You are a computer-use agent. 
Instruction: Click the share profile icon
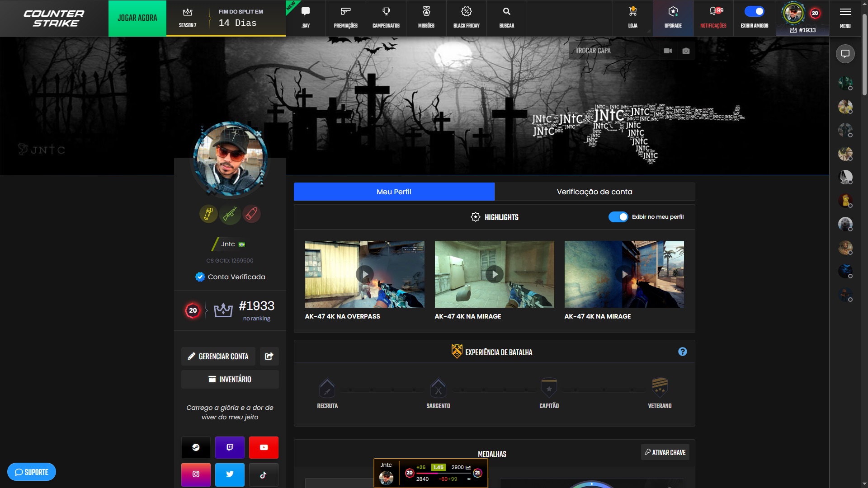click(269, 356)
